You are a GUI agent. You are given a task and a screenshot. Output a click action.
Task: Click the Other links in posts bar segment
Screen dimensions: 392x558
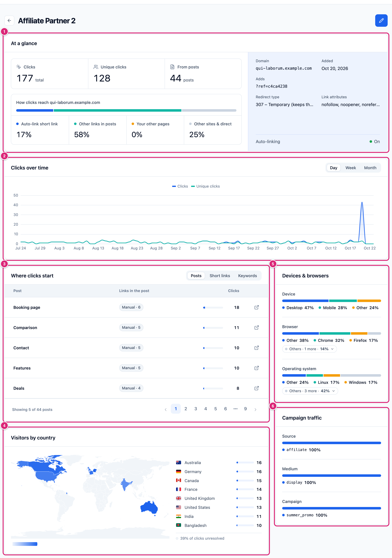click(x=117, y=110)
